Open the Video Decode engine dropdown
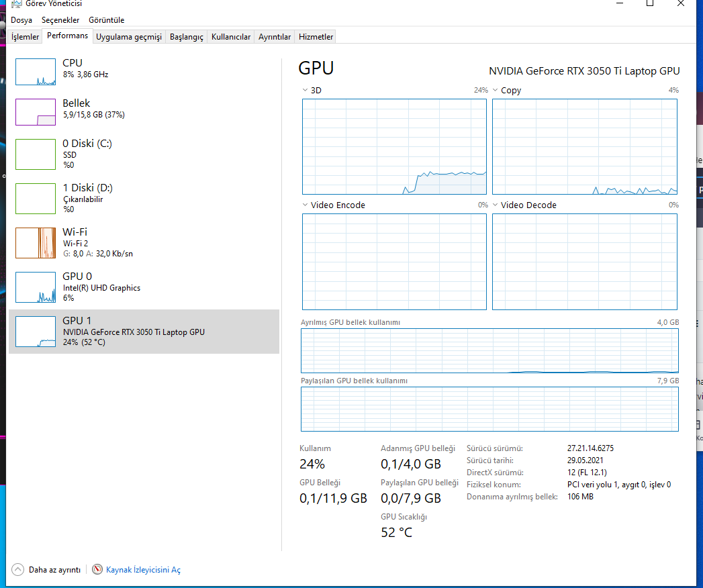Screen dimensions: 703x588 click(496, 205)
